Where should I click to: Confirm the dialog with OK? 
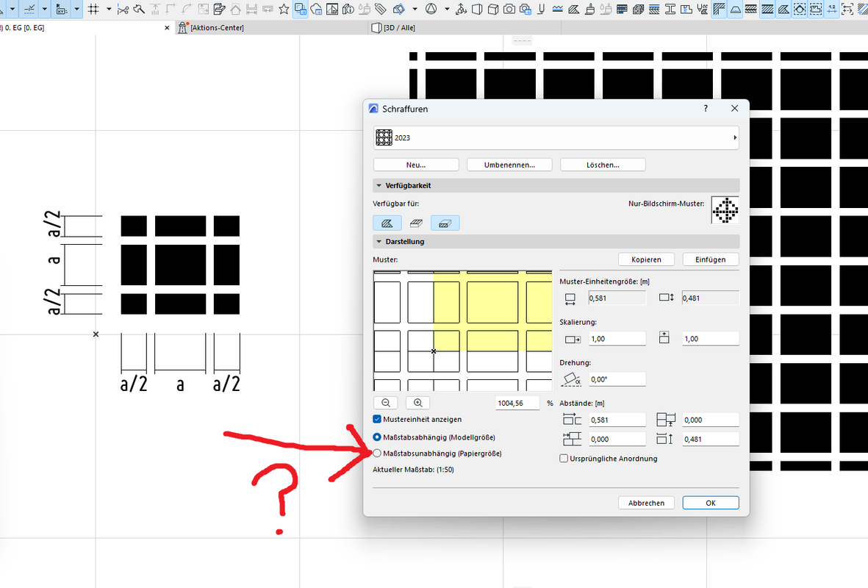coord(711,503)
